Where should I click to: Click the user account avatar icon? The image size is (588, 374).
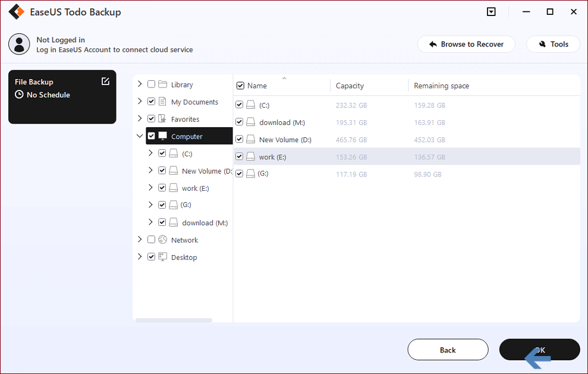tap(19, 44)
